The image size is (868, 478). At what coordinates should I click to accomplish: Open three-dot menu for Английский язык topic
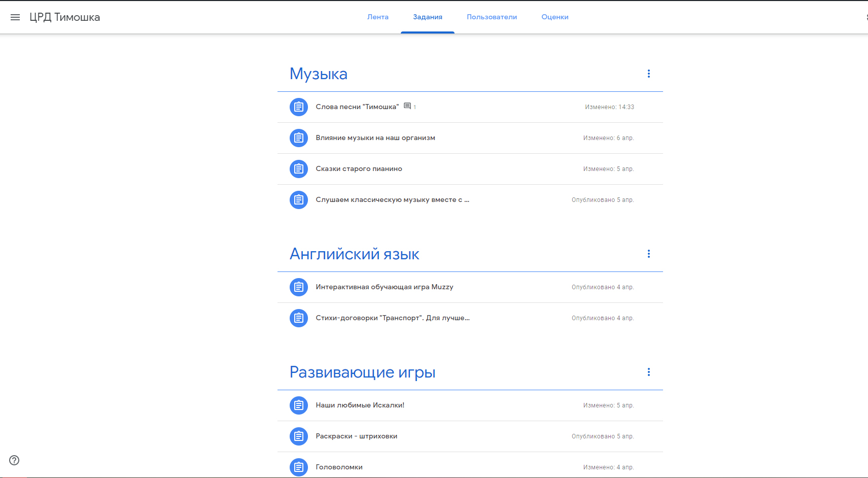pos(648,254)
